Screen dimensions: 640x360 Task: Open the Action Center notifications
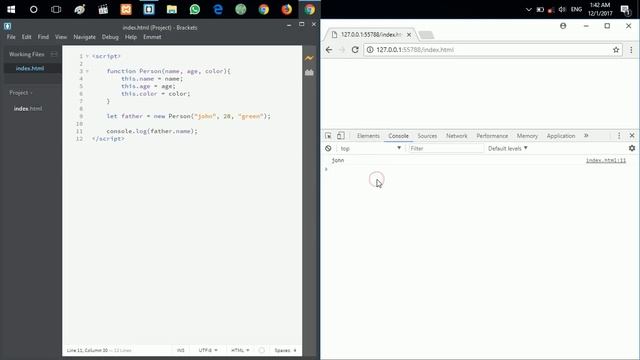[x=626, y=9]
